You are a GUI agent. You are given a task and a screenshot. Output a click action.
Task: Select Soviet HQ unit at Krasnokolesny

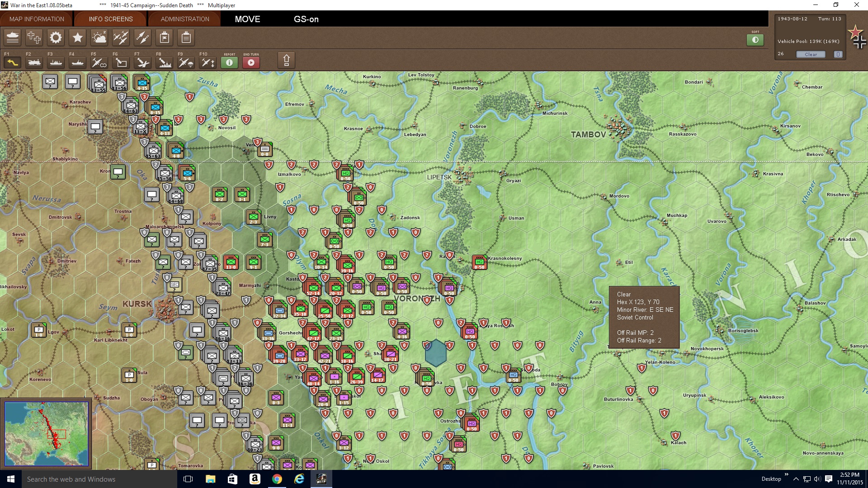[479, 262]
